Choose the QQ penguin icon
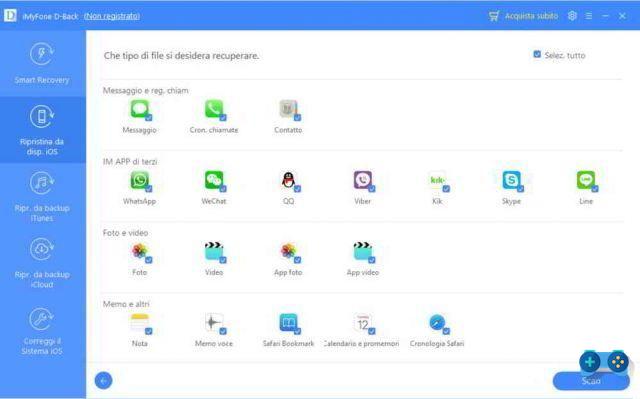The height and width of the screenshot is (399, 640). (x=288, y=180)
